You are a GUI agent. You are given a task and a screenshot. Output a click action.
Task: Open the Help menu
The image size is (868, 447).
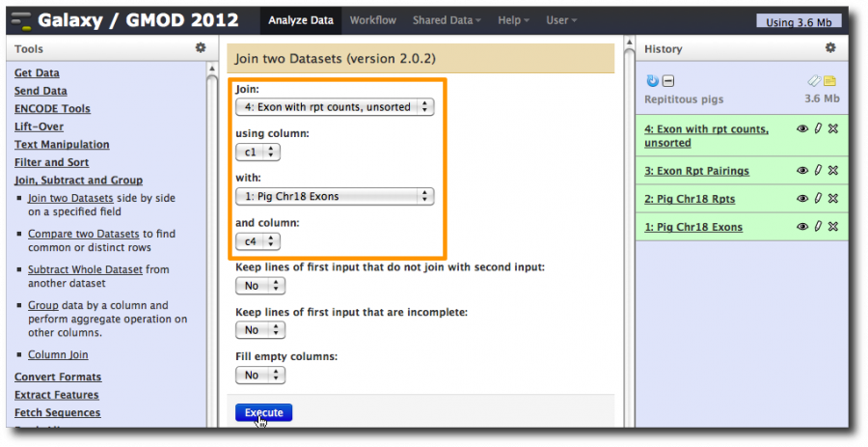coord(513,20)
